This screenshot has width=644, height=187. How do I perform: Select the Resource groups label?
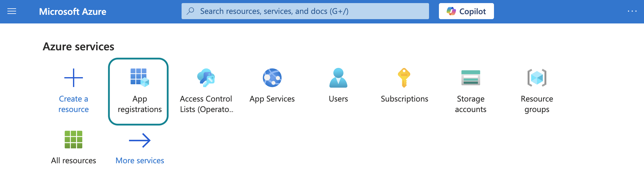(537, 104)
